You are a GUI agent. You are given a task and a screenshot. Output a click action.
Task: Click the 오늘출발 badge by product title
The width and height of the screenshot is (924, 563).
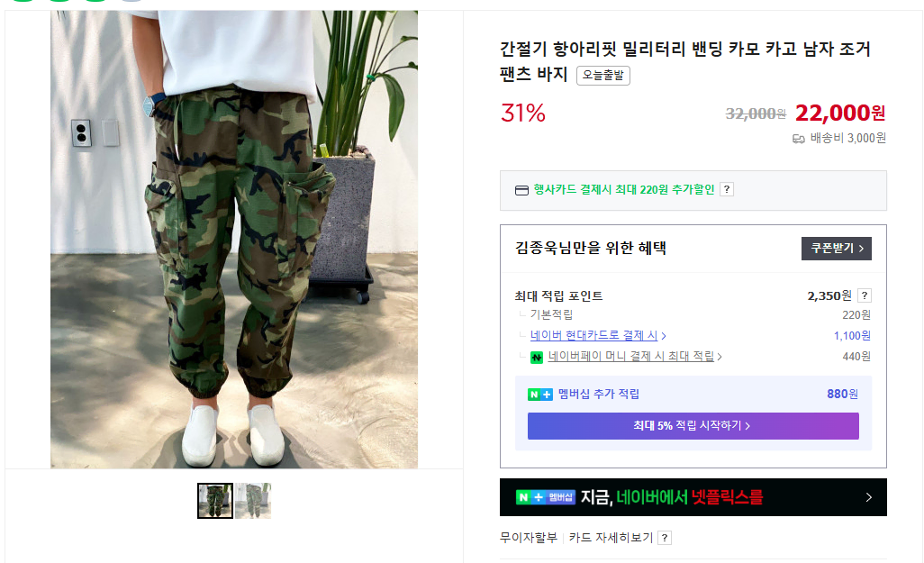pyautogui.click(x=602, y=76)
